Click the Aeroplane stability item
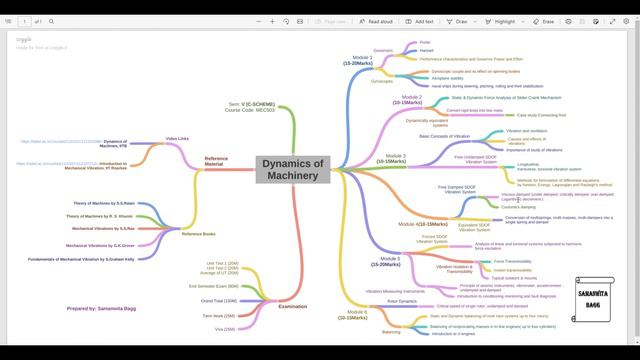The width and height of the screenshot is (640, 360). tap(447, 78)
